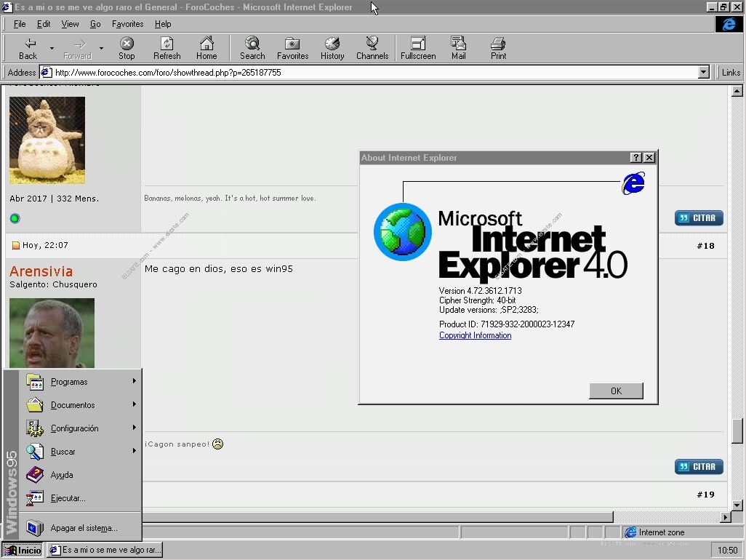Image resolution: width=746 pixels, height=560 pixels.
Task: Open the Favorites toolbar icon
Action: 292,44
